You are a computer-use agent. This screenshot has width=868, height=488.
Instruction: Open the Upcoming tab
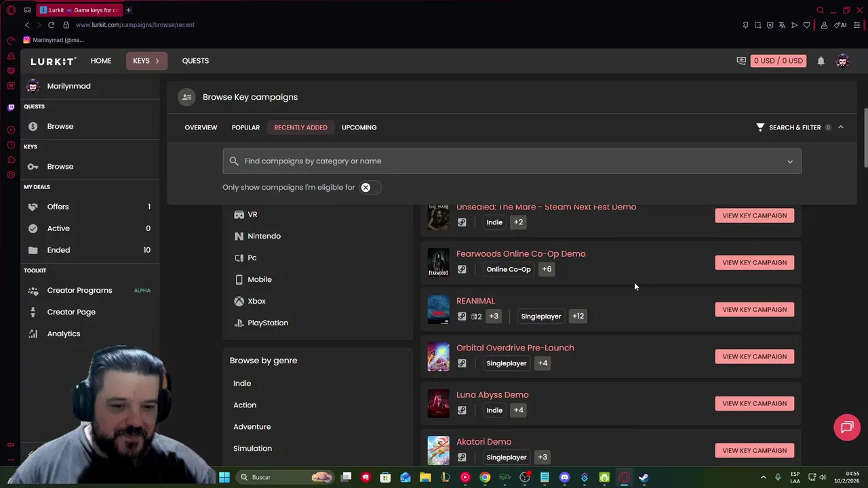pyautogui.click(x=359, y=127)
